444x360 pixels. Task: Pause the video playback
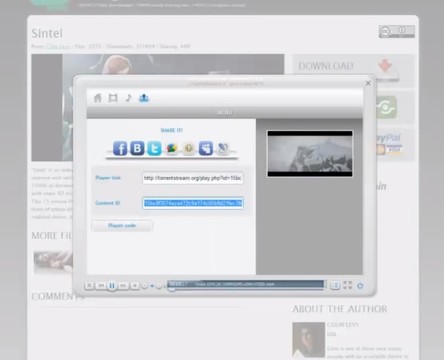(x=112, y=286)
